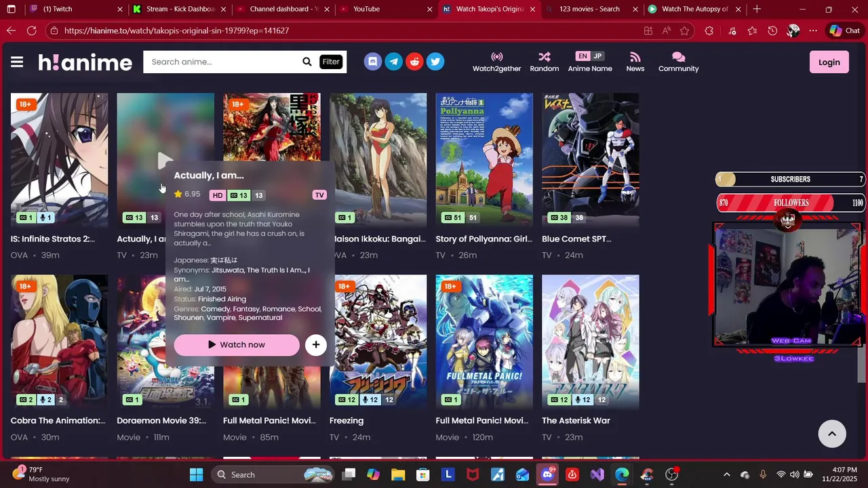
Task: Click the scroll-to-top arrow button
Action: 832,434
